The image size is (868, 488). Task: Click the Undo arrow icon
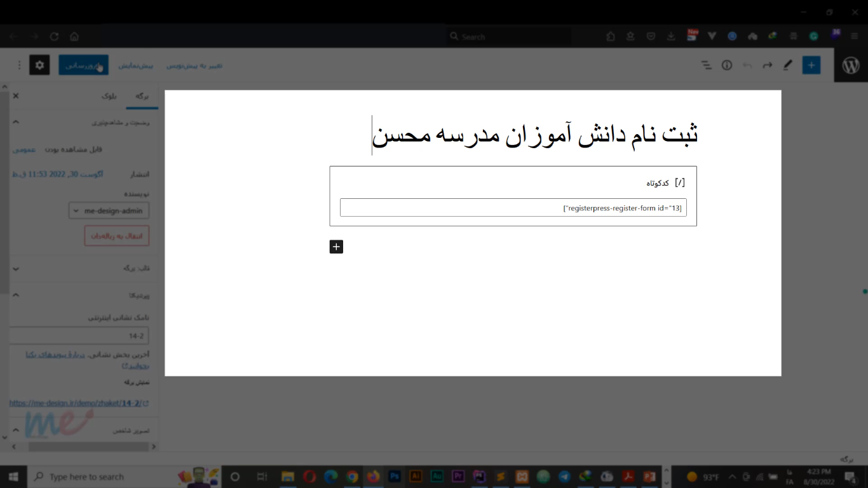(x=747, y=65)
